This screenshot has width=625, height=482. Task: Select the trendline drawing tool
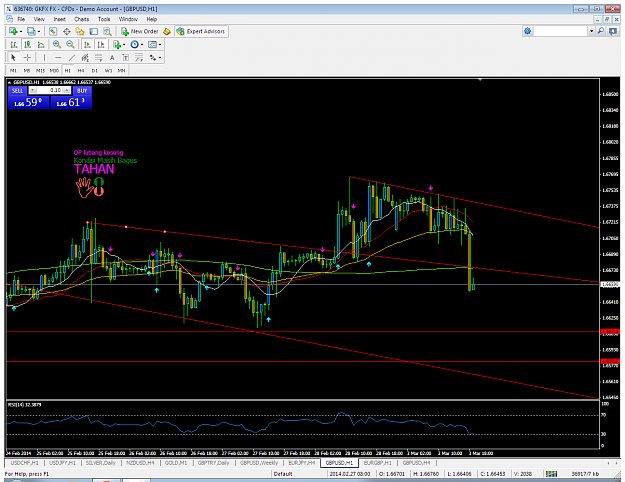coord(72,58)
